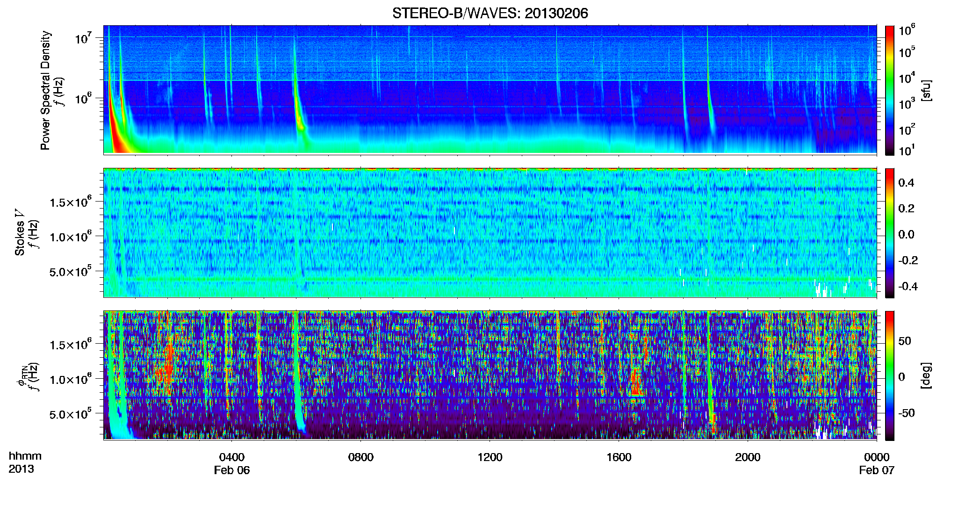The image size is (980, 505).
Task: Click the Power Spectral Density axis label
Action: pyautogui.click(x=45, y=90)
